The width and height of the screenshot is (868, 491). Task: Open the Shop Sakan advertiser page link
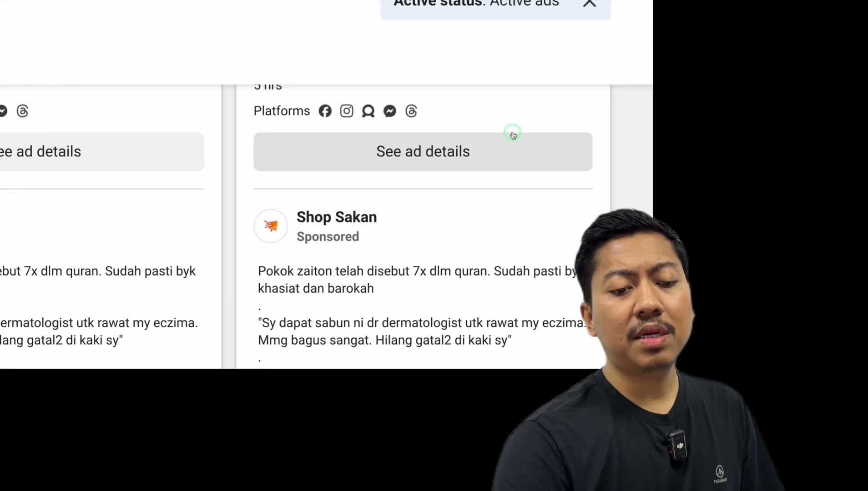(337, 217)
